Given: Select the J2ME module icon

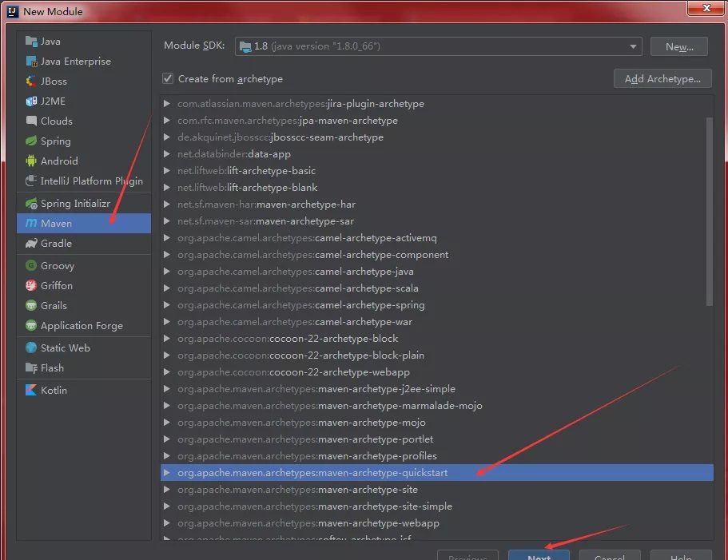Looking at the screenshot, I should tap(31, 101).
